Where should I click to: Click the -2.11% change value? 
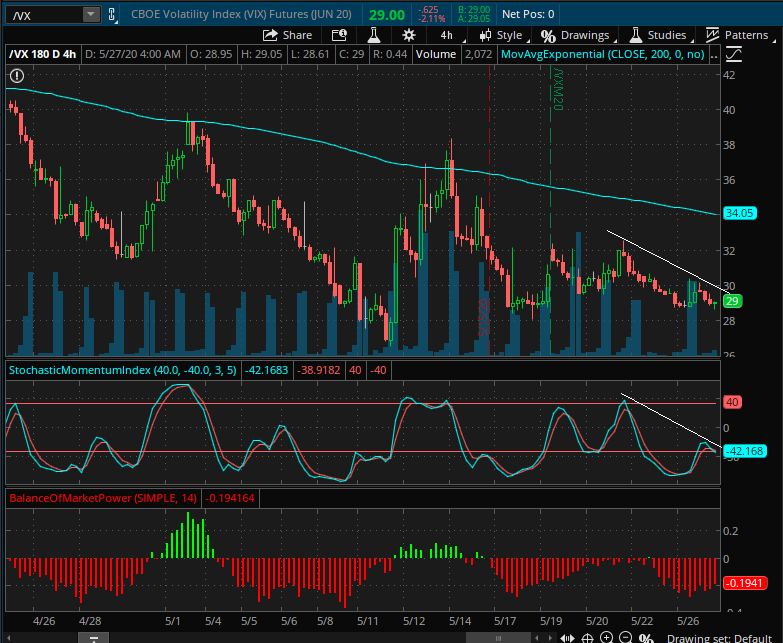[x=432, y=19]
